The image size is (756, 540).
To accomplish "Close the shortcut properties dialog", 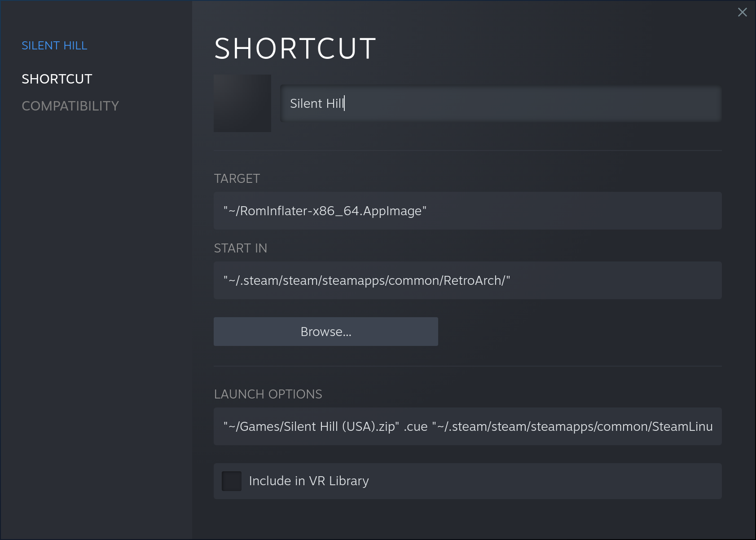I will coord(743,13).
